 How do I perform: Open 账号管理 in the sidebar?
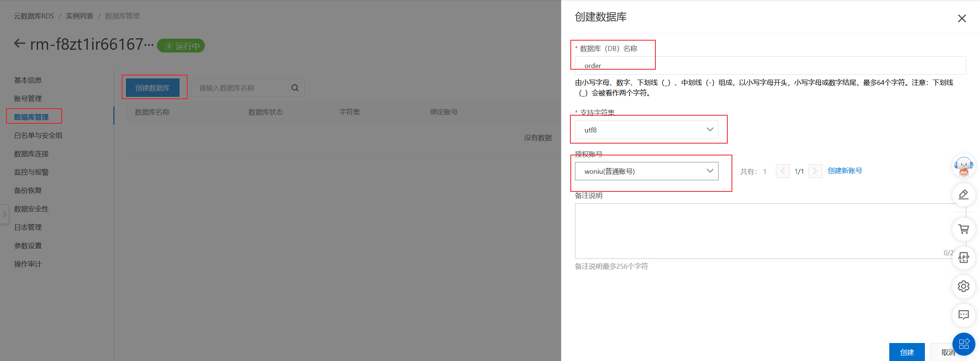coord(28,98)
